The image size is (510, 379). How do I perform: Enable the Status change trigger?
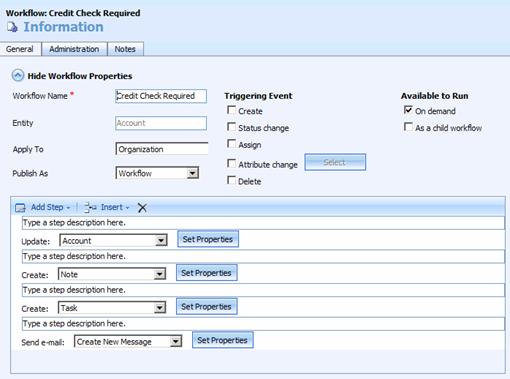[231, 127]
